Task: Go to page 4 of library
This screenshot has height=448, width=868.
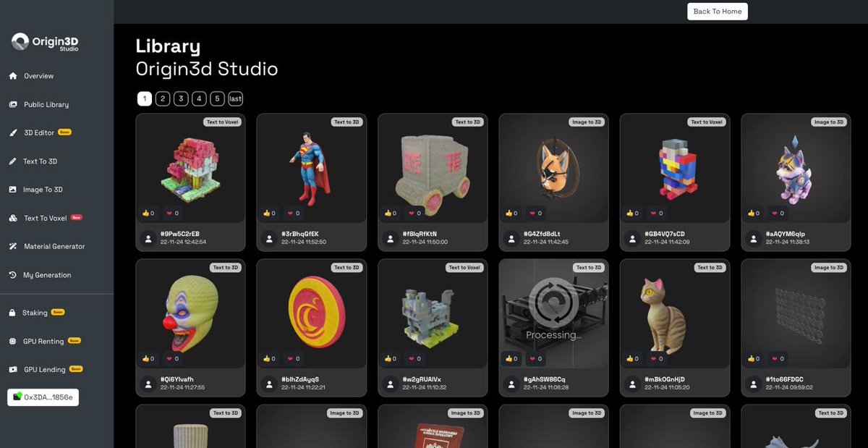Action: pyautogui.click(x=199, y=98)
